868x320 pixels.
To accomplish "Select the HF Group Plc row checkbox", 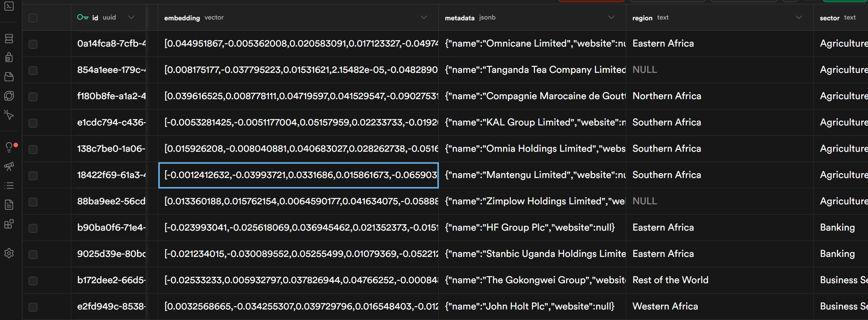I will click(x=33, y=228).
